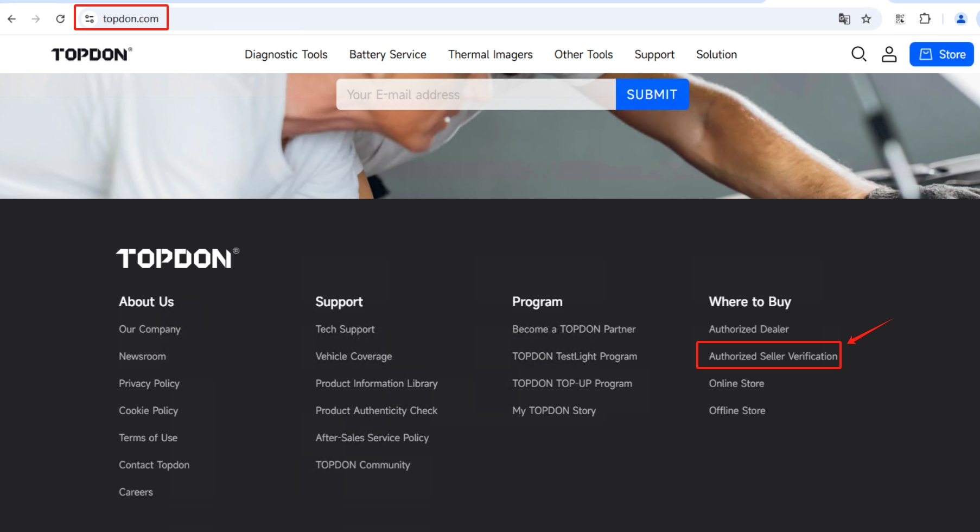View the Privacy Policy link

pyautogui.click(x=149, y=383)
